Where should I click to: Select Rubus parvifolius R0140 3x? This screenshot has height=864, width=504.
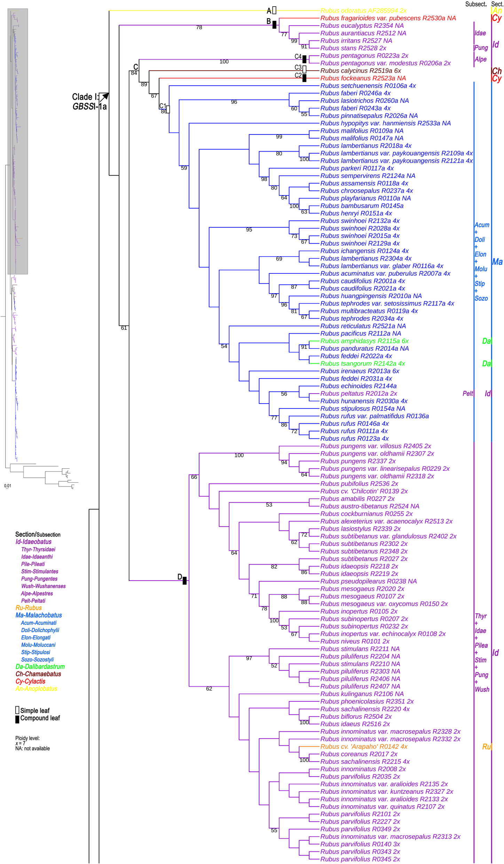pos(360,844)
